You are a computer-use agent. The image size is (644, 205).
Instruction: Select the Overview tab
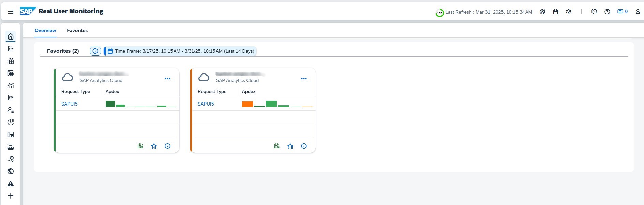coord(45,30)
